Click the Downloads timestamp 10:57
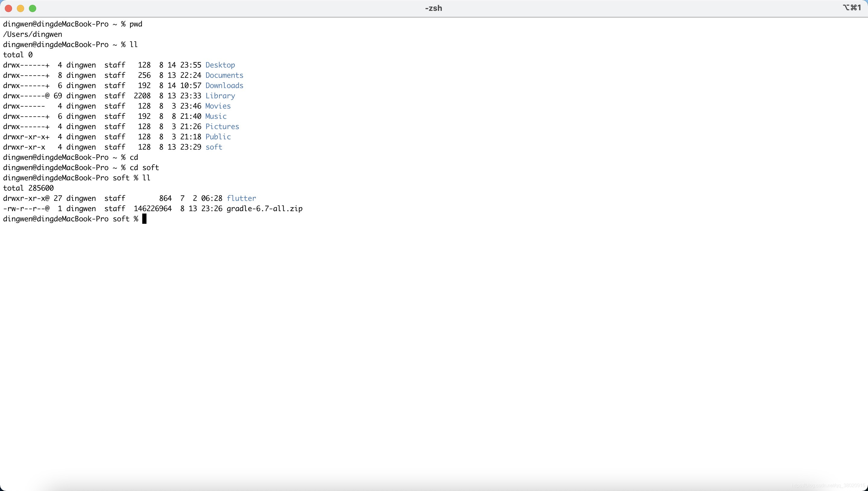The height and width of the screenshot is (491, 868). pos(191,86)
